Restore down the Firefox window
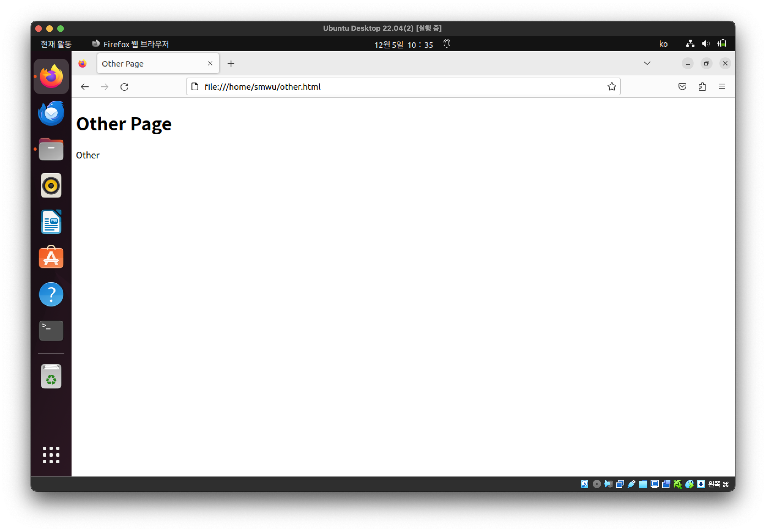 pyautogui.click(x=706, y=63)
